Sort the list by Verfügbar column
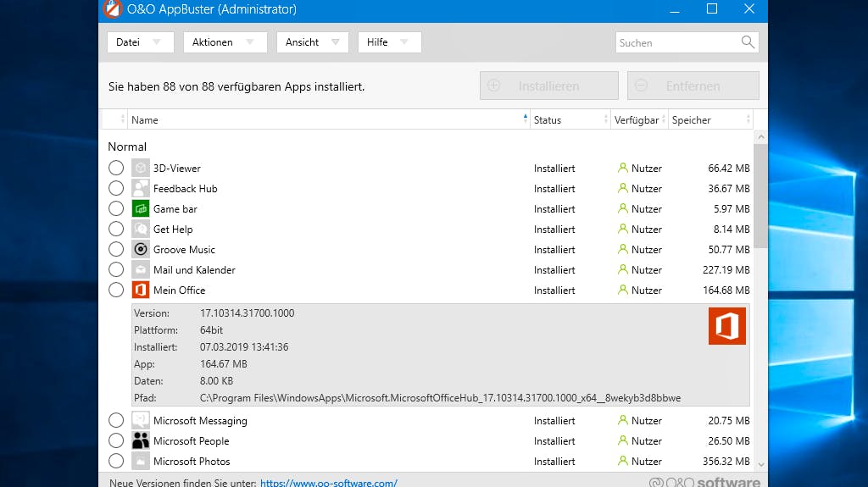The width and height of the screenshot is (868, 487). (x=639, y=119)
